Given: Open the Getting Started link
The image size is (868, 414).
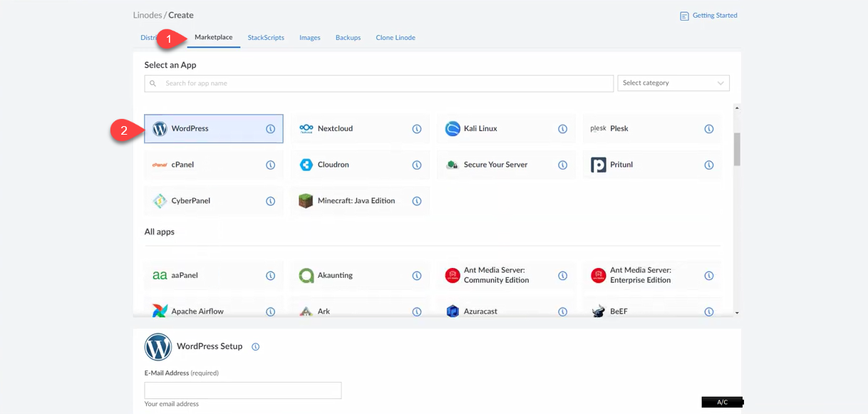Looking at the screenshot, I should coord(715,16).
